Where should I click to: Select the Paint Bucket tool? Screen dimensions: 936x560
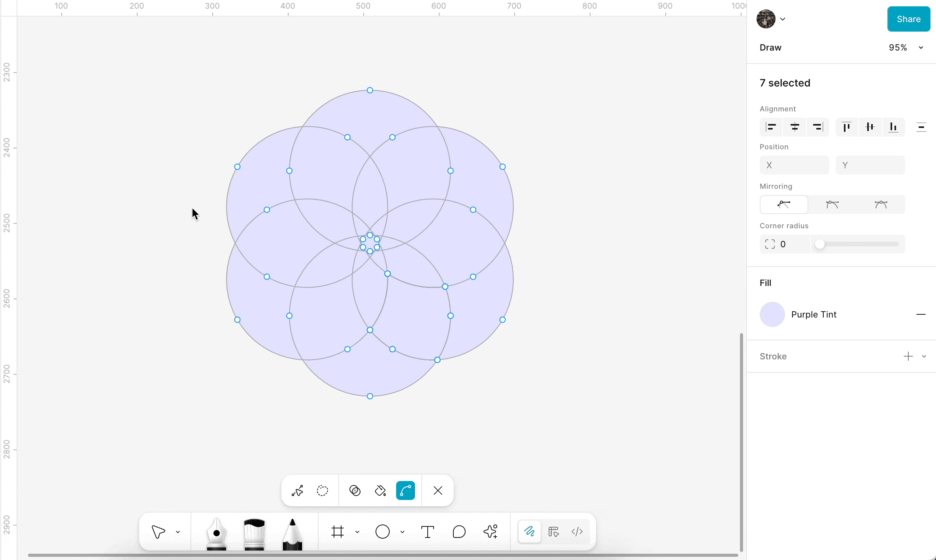pyautogui.click(x=380, y=490)
